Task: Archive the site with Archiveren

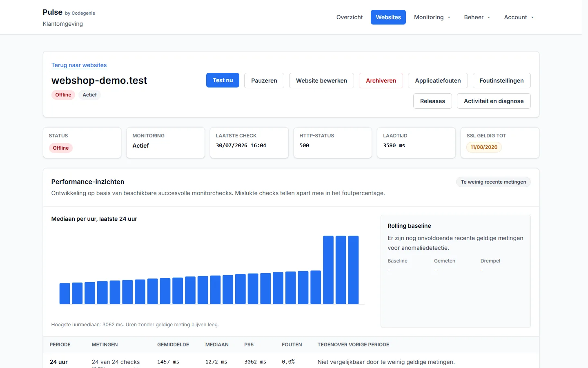Action: click(381, 81)
